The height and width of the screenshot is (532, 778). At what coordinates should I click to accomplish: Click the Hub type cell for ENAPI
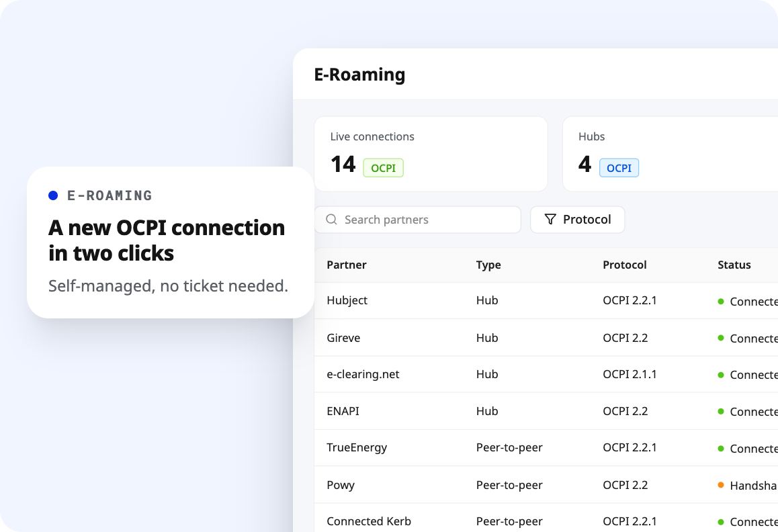(x=486, y=411)
